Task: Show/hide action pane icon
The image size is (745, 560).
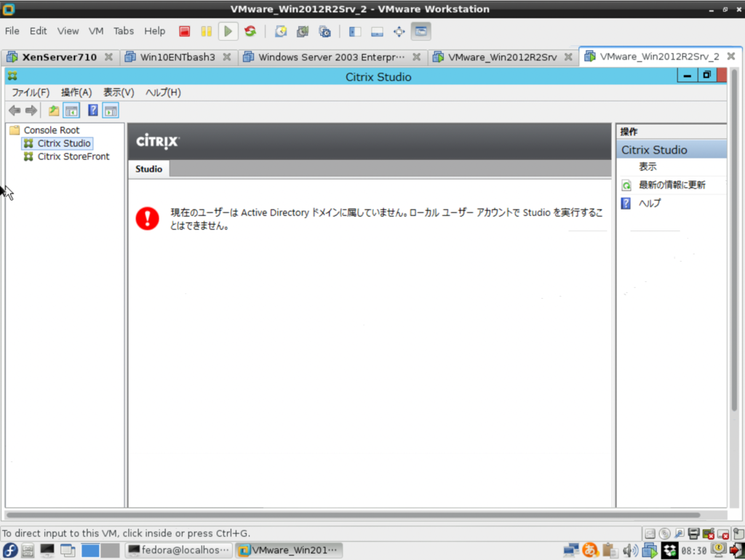Action: [111, 111]
